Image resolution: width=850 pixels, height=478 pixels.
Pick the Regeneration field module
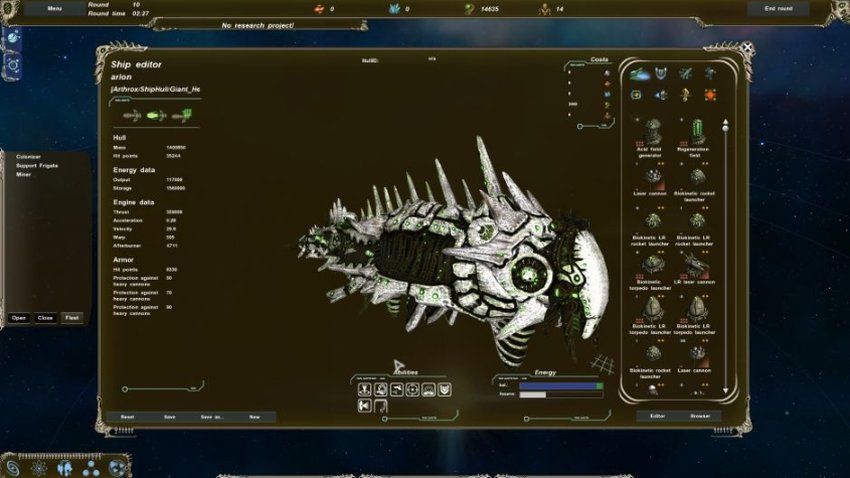[x=694, y=137]
